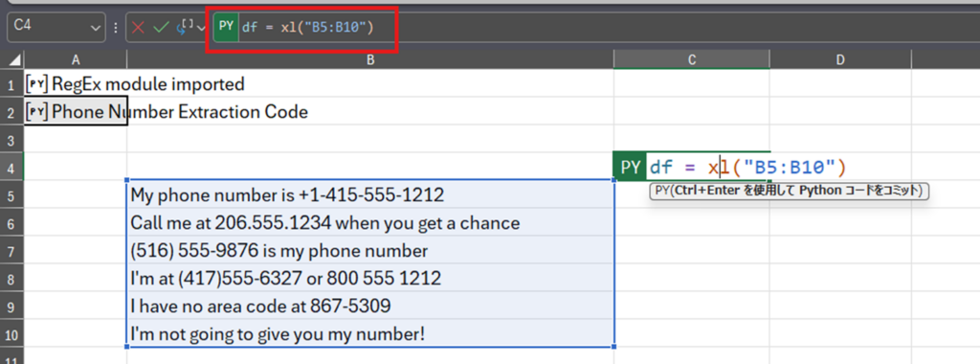Click 'RegEx module imported' cell text
This screenshot has width=980, height=364.
click(148, 83)
